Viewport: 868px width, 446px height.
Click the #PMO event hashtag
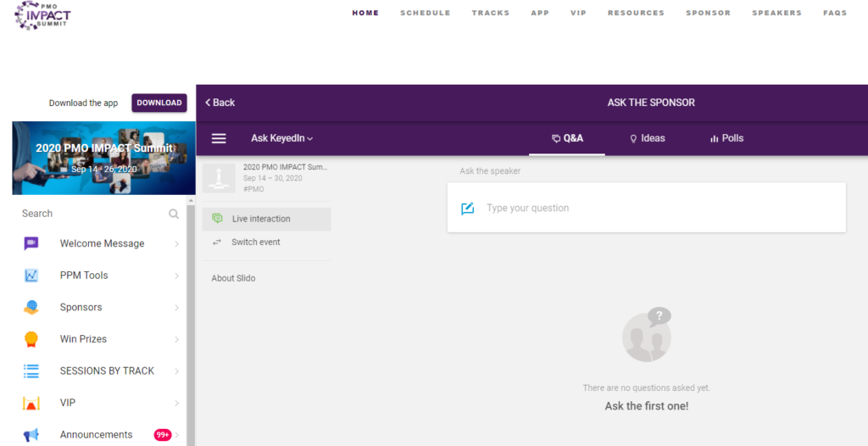(253, 189)
